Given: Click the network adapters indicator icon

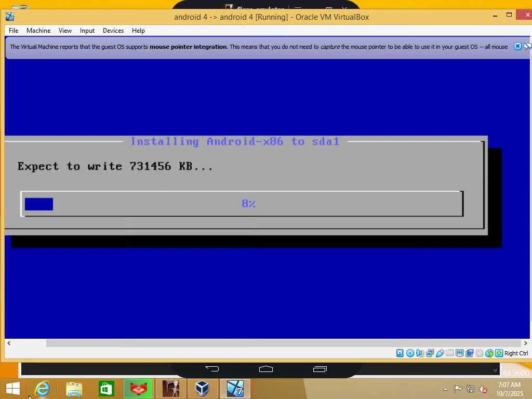Looking at the screenshot, I should (x=430, y=353).
